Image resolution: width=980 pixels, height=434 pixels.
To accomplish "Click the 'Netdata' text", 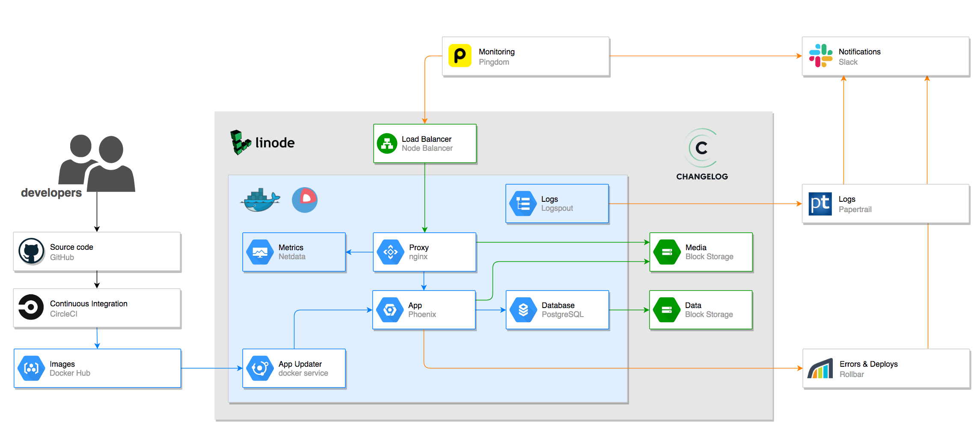I will coord(292,257).
